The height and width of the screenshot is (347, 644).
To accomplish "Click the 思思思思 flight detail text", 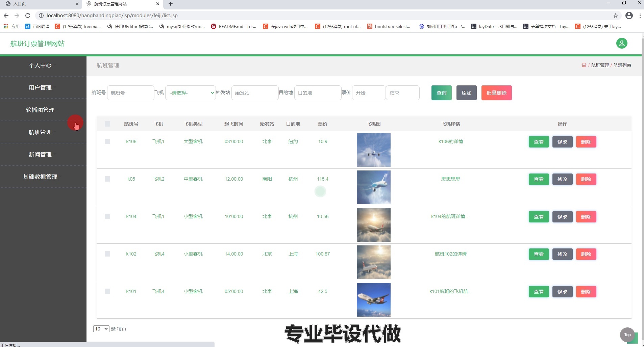I will click(x=451, y=179).
